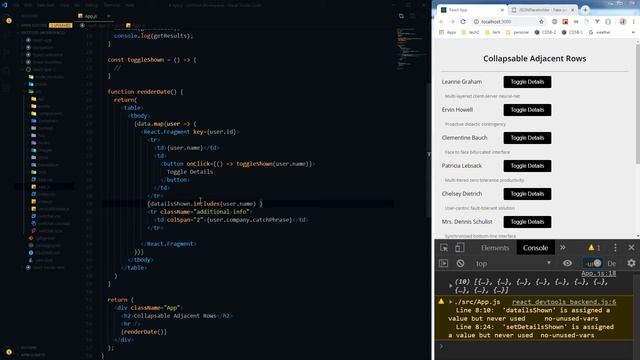Click the 'function renderDate()' code line
The height and width of the screenshot is (360, 640).
[145, 92]
